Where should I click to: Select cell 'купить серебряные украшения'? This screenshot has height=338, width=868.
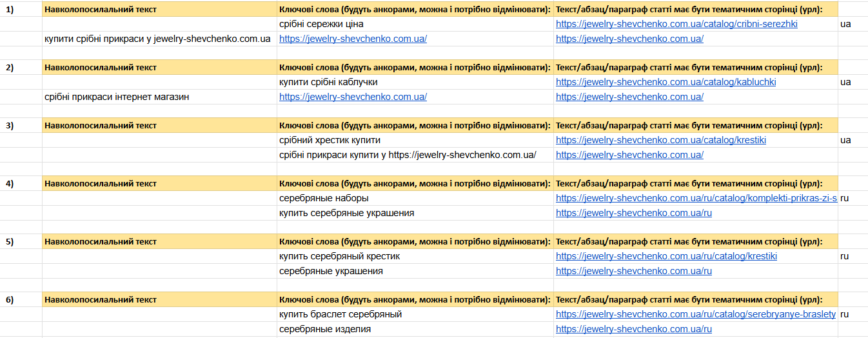pyautogui.click(x=346, y=213)
